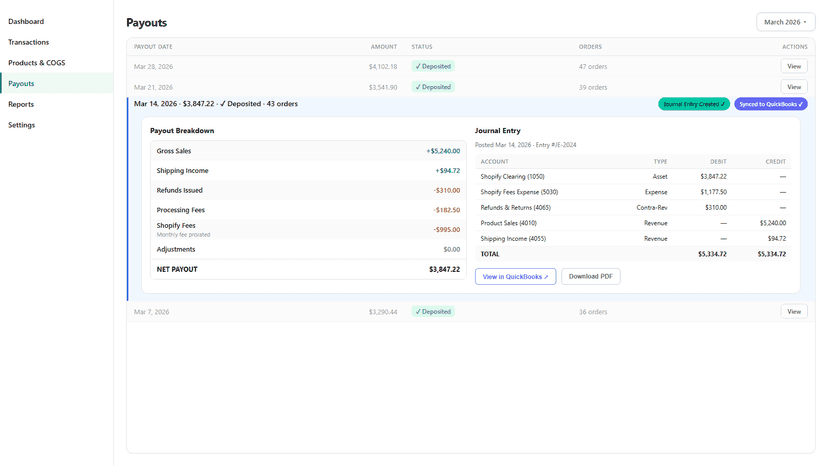The image size is (828, 466).
Task: Click the AMOUNT column header
Action: (x=384, y=46)
